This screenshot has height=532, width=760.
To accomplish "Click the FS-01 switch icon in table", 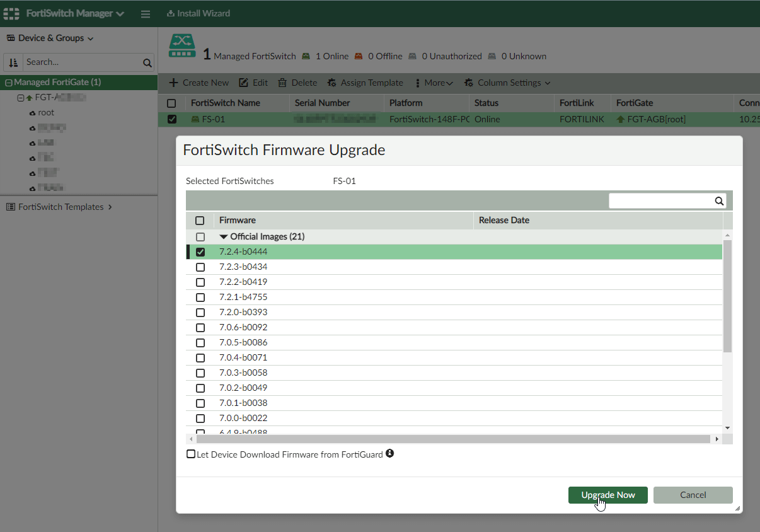I will click(x=195, y=119).
